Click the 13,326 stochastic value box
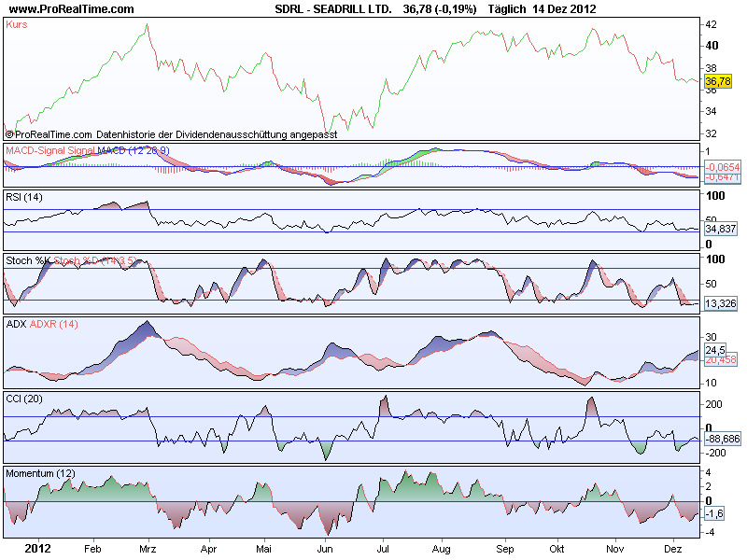747x560 pixels. click(x=721, y=303)
